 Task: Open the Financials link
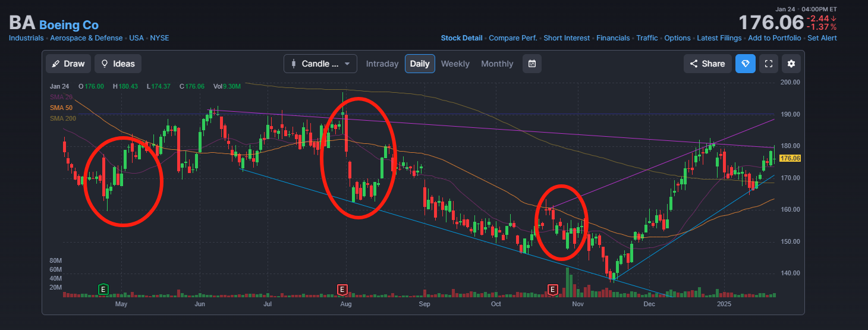pyautogui.click(x=613, y=38)
